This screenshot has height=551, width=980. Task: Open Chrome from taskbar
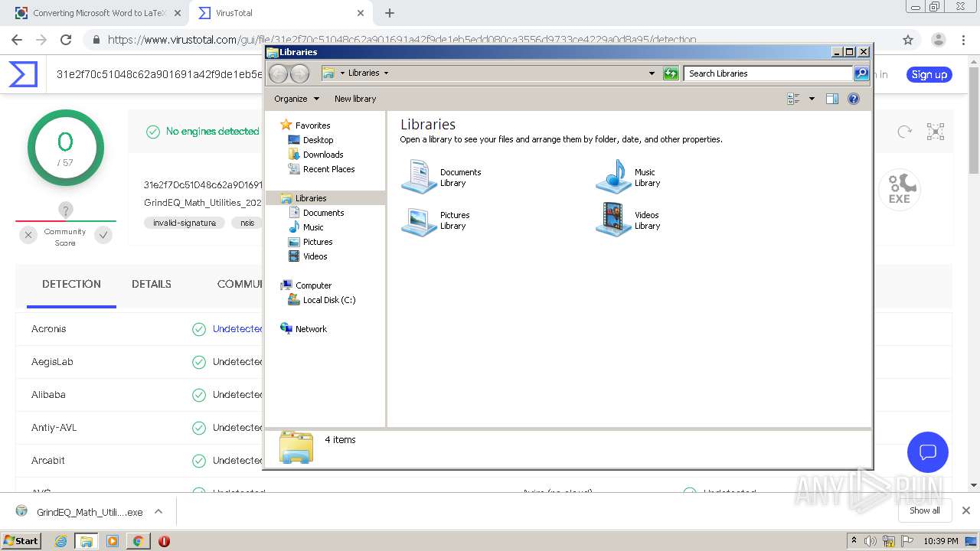point(138,540)
